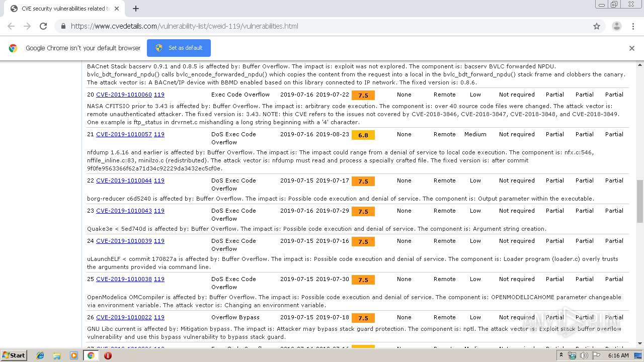The width and height of the screenshot is (644, 362).
Task: Select the NASA CFITSIO description text
Action: click(x=353, y=114)
